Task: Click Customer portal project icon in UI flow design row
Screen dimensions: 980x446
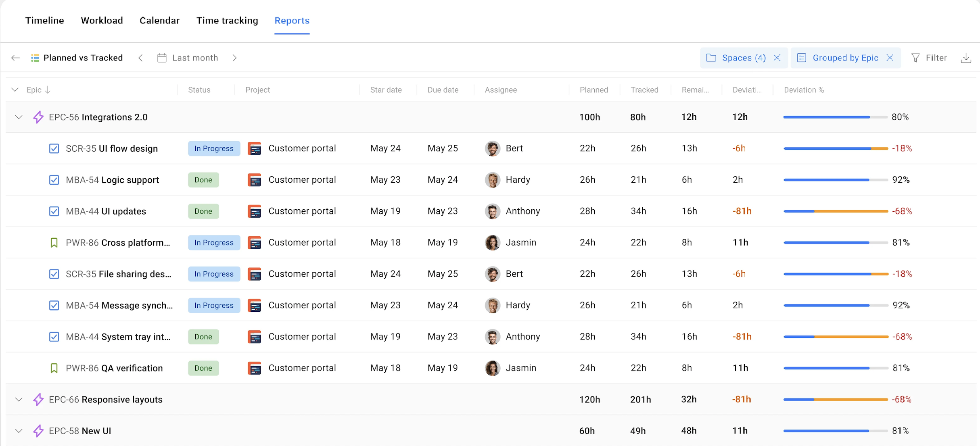Action: (x=254, y=149)
